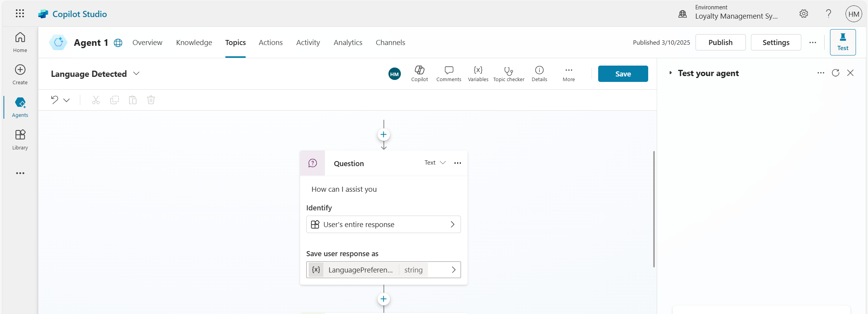Expand the undo history arrow
Viewport: 868px width, 314px height.
67,100
